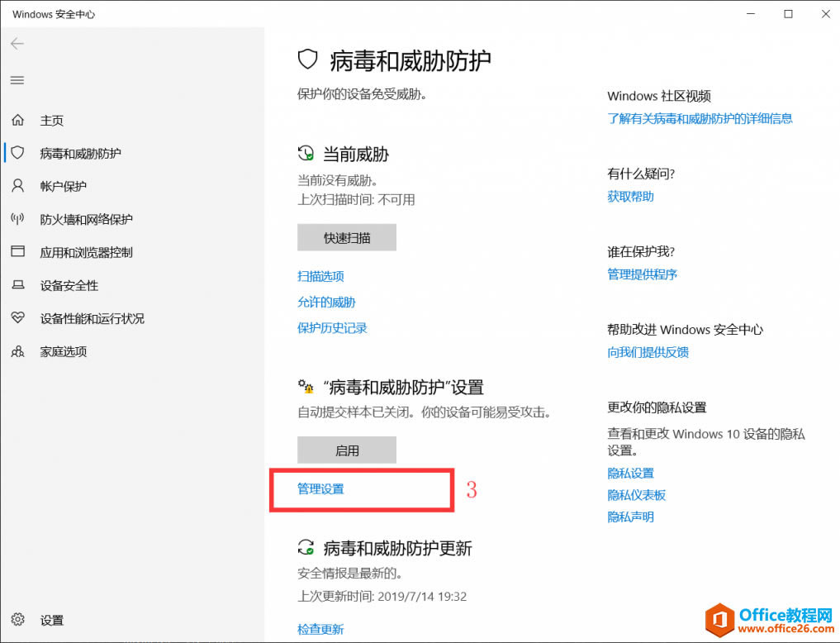Click the 向我们提供反馈 link
Screen dimensions: 840x643
click(x=648, y=352)
